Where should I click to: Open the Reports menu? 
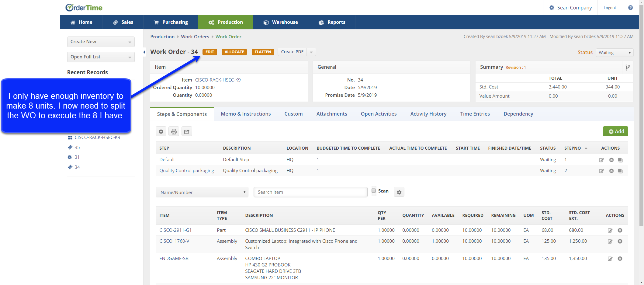pyautogui.click(x=332, y=22)
